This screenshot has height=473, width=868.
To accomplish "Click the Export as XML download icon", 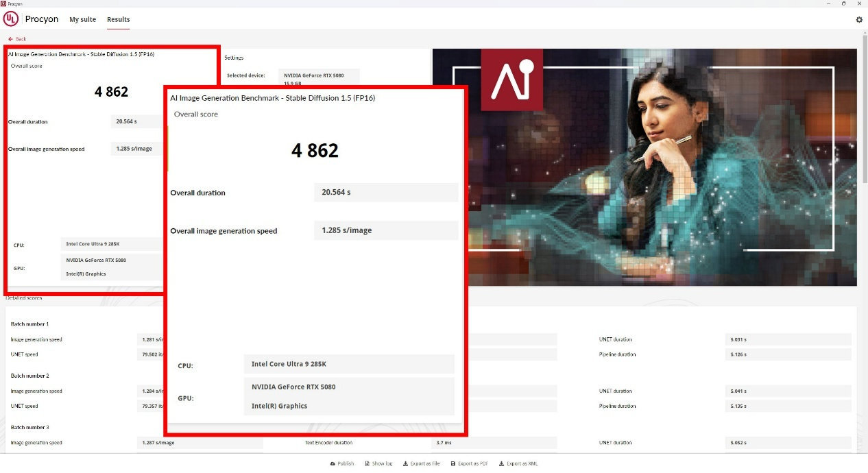I will tap(502, 463).
